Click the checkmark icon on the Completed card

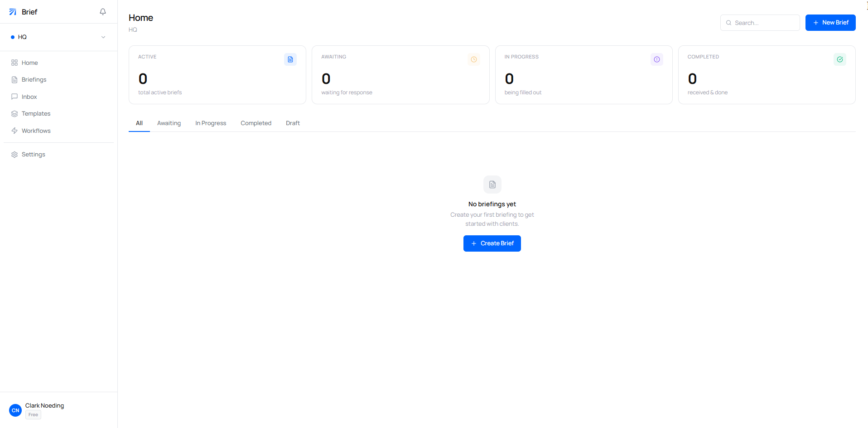click(839, 59)
